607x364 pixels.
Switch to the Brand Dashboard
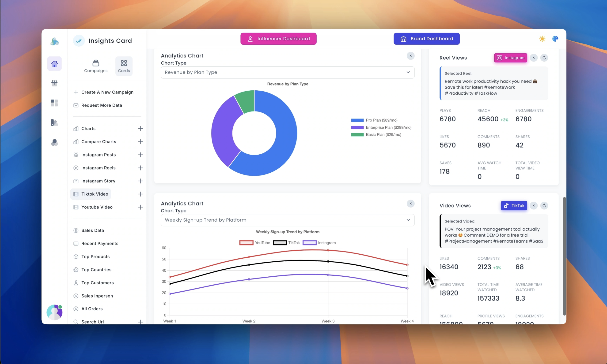pyautogui.click(x=427, y=38)
